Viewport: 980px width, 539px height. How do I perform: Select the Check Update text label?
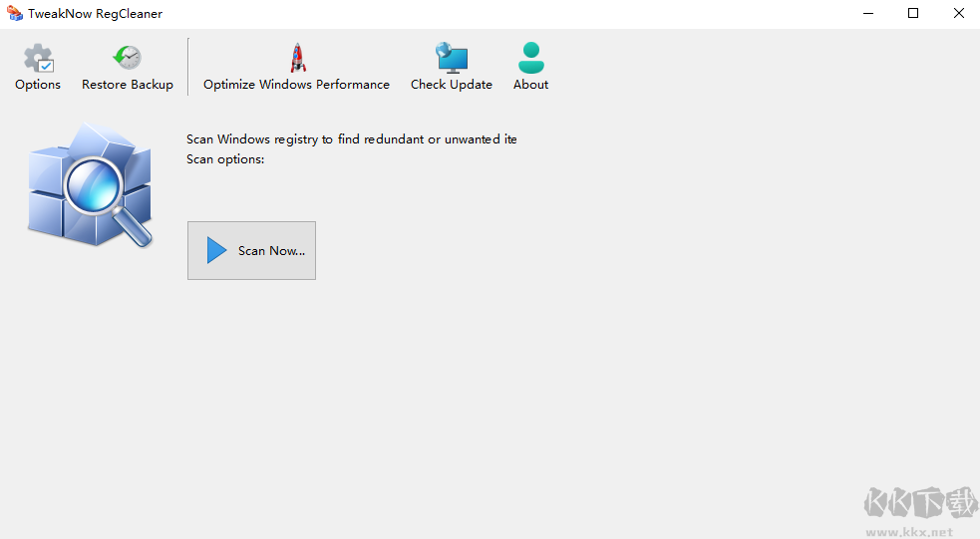point(452,85)
